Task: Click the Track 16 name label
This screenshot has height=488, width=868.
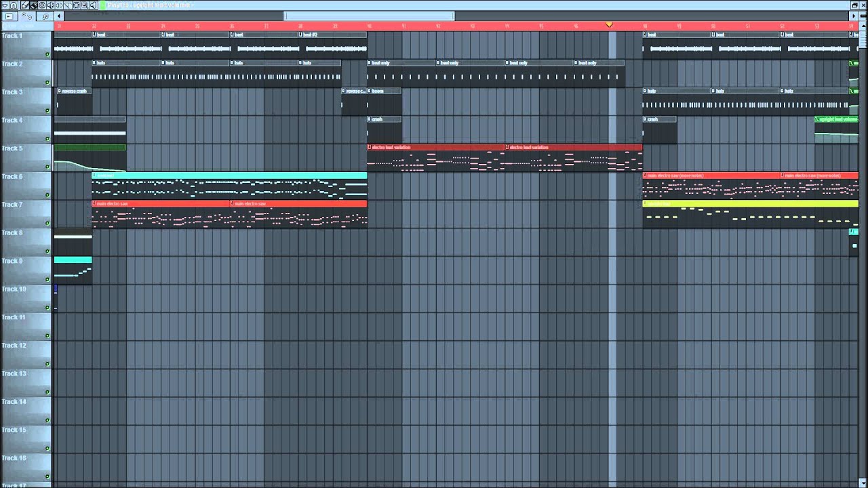Action: [14, 458]
